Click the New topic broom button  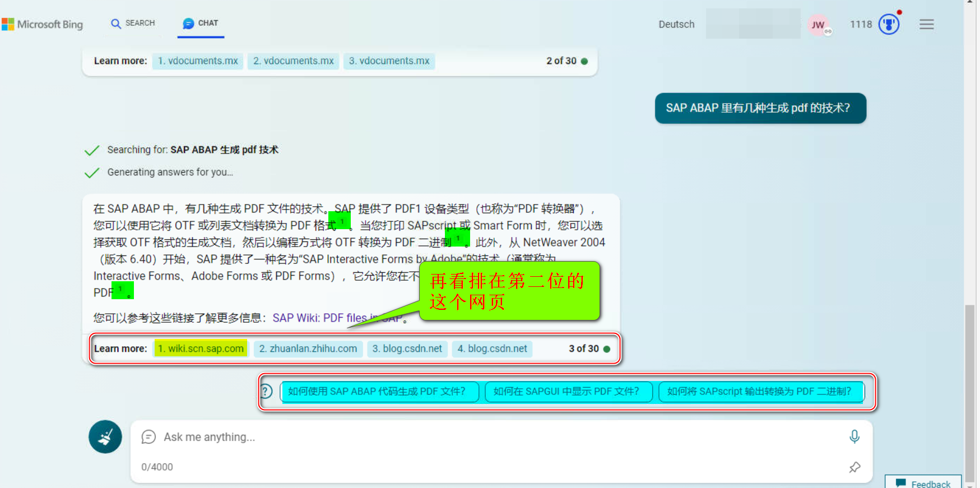pyautogui.click(x=105, y=437)
